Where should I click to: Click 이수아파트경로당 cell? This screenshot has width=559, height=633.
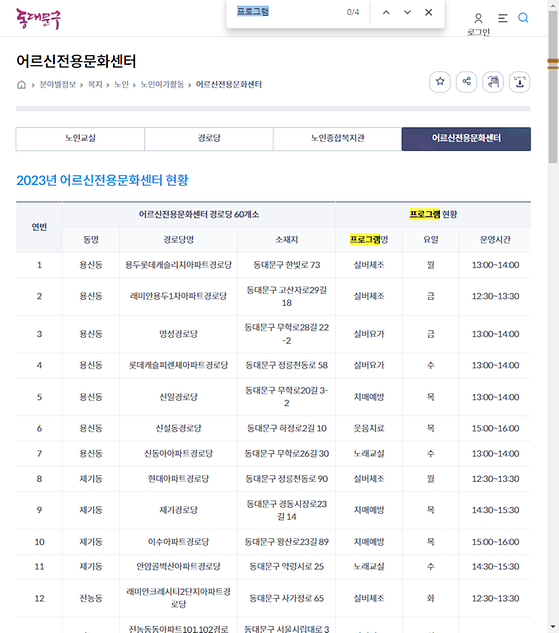point(178,542)
